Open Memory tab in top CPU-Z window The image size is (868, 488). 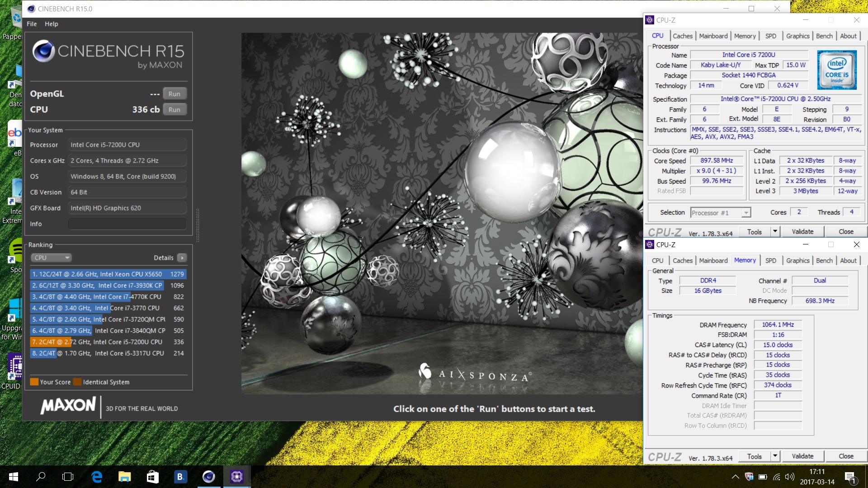coord(745,36)
